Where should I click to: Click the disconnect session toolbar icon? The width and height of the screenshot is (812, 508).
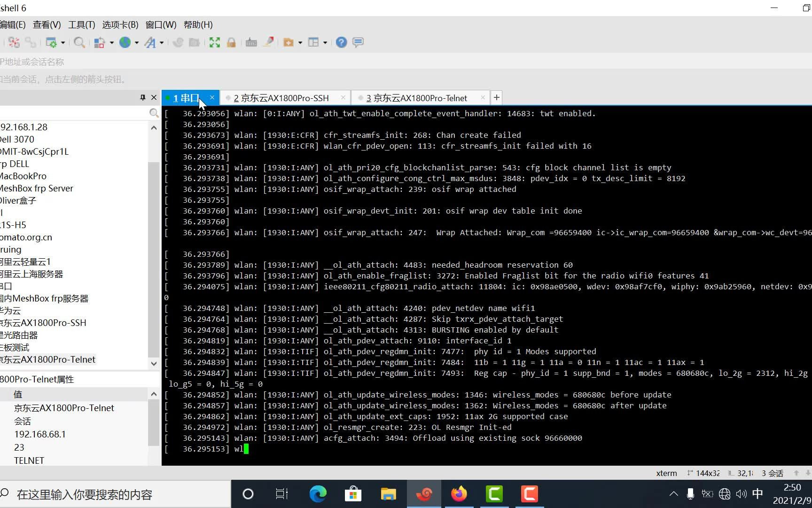(14, 42)
